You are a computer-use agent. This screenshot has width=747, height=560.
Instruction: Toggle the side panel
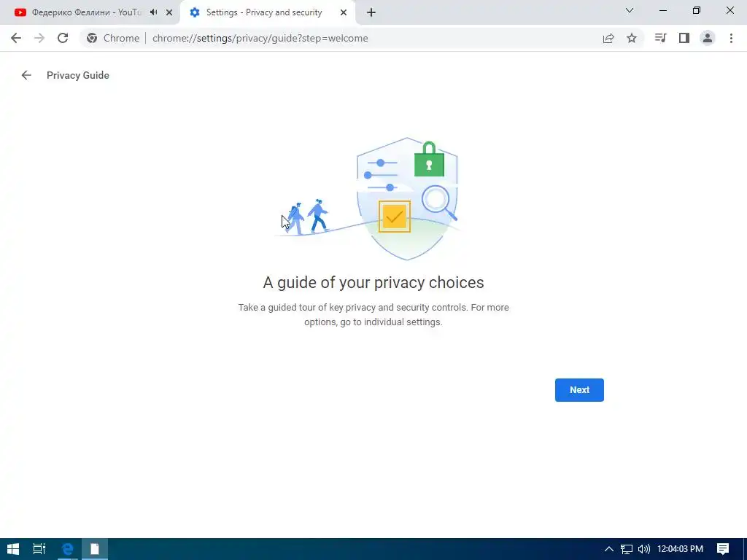pyautogui.click(x=684, y=38)
